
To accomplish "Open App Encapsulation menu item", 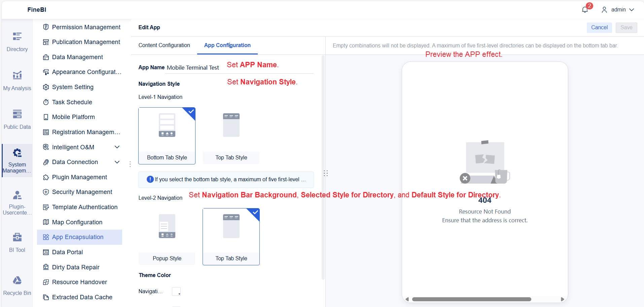I will tap(79, 237).
